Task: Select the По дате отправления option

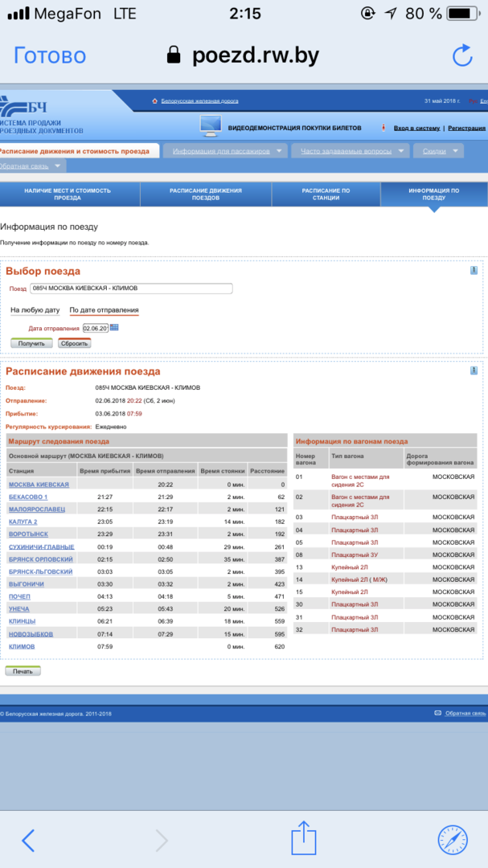Action: coord(104,309)
